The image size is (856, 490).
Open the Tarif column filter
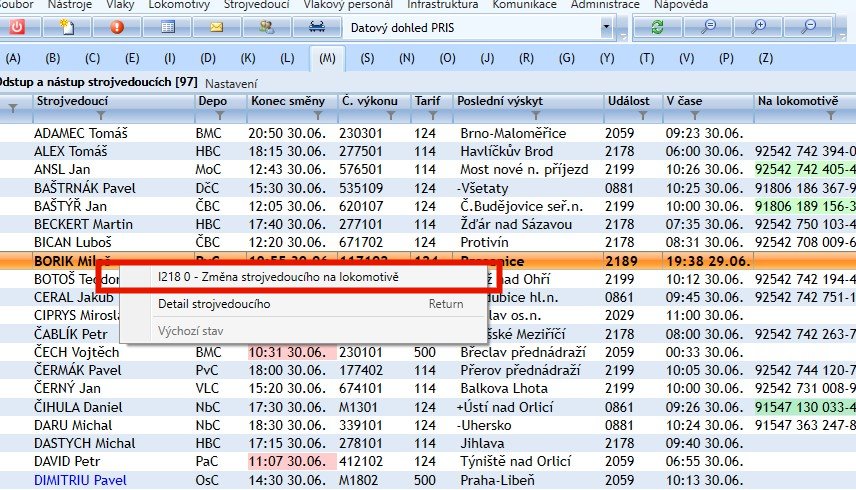[431, 116]
